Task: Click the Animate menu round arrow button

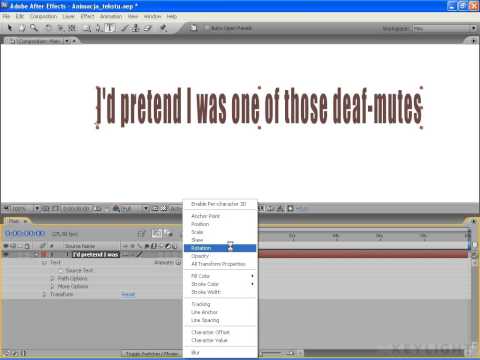Action: (x=178, y=262)
